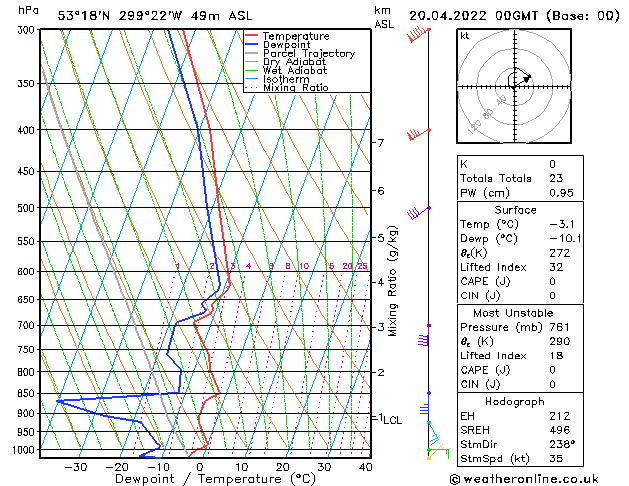The image size is (629, 486).
Task: Click the Most Unstable Pressure value
Action: point(560,327)
